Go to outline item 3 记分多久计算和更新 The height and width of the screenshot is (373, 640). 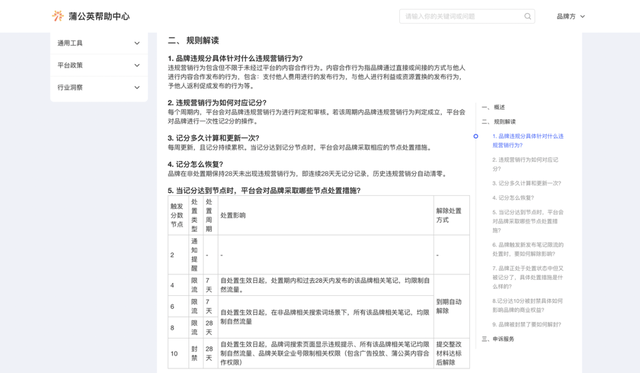coord(527,183)
